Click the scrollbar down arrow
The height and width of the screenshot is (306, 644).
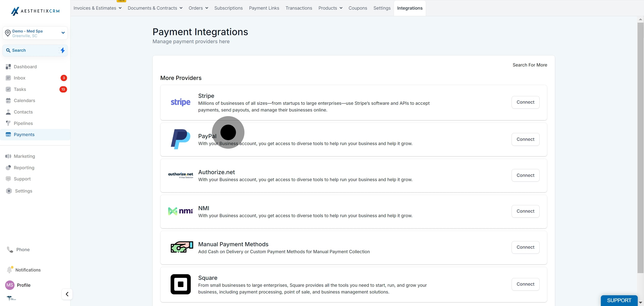[640, 302]
